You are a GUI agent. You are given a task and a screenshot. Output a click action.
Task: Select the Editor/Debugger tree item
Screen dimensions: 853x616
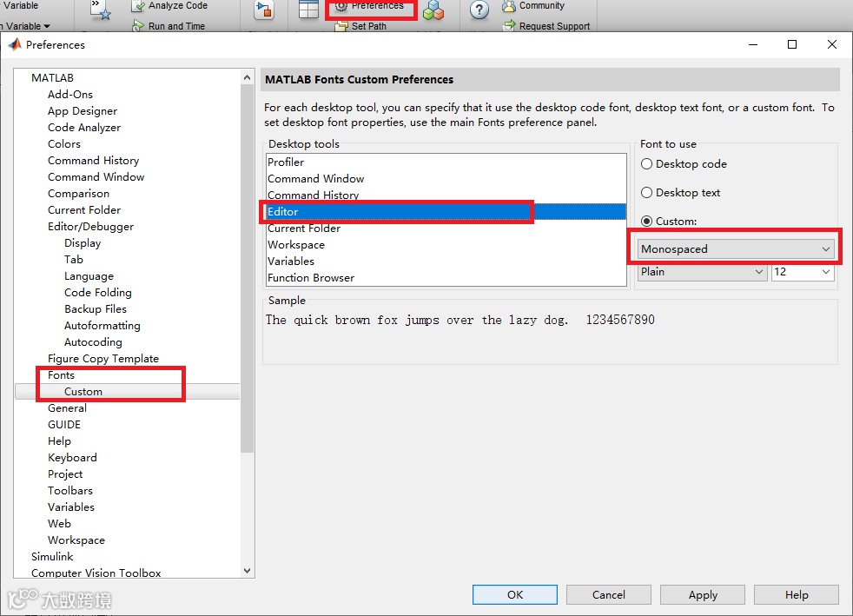pos(90,227)
